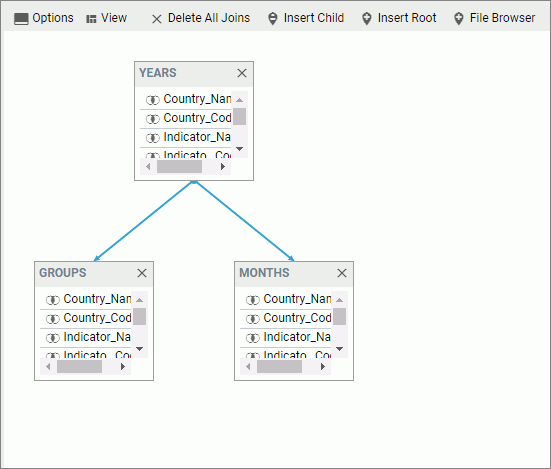Close the YEARS table box

[242, 73]
